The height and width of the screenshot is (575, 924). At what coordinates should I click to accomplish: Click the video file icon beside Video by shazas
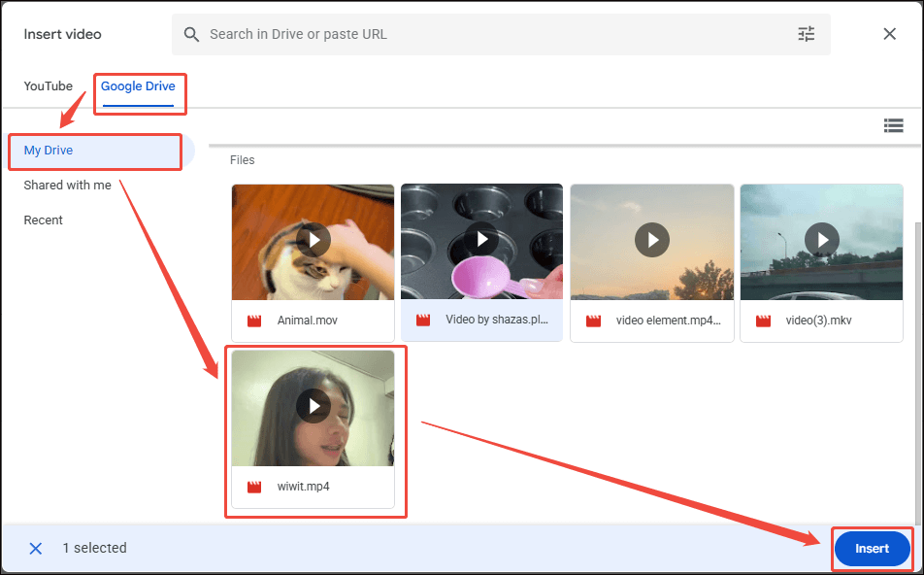click(x=423, y=321)
